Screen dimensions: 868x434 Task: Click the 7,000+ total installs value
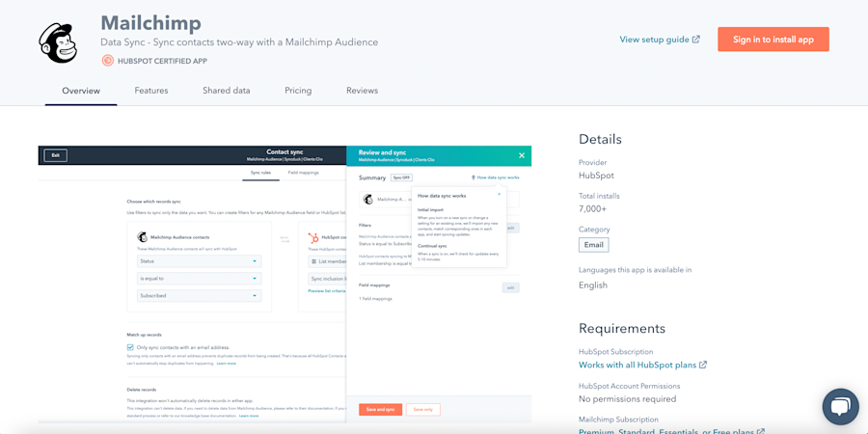594,208
